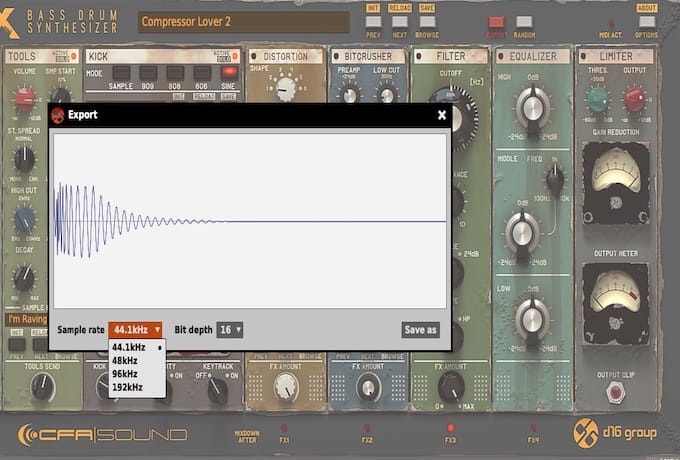Open the Sample rate dropdown showing 44.1kHz
Image resolution: width=680 pixels, height=460 pixels.
[x=135, y=330]
